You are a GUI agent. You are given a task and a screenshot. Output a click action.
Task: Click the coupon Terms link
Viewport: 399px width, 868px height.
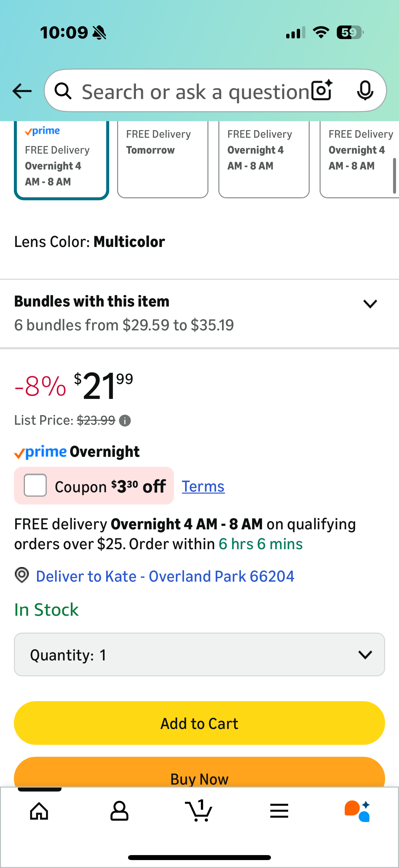pos(203,486)
